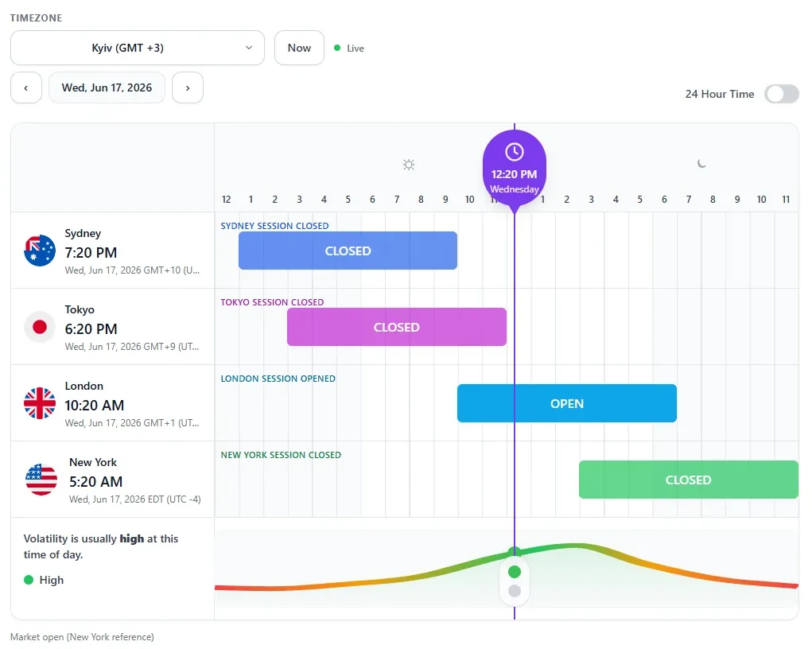Image resolution: width=812 pixels, height=649 pixels.
Task: Click the New York 5:20 AM time text
Action: pos(95,482)
